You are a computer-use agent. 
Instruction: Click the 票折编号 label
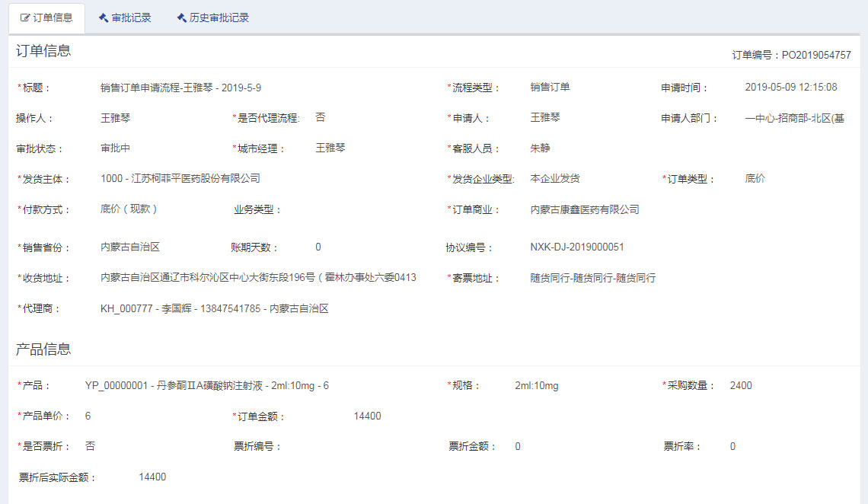tap(257, 446)
